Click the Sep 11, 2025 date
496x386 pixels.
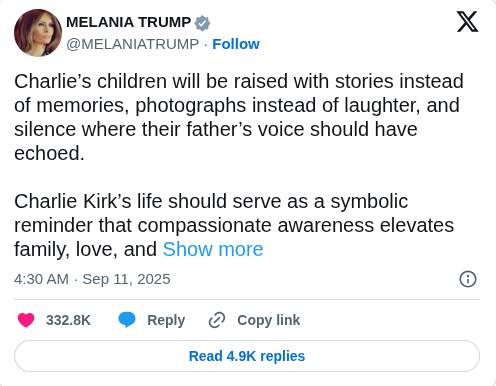point(126,279)
